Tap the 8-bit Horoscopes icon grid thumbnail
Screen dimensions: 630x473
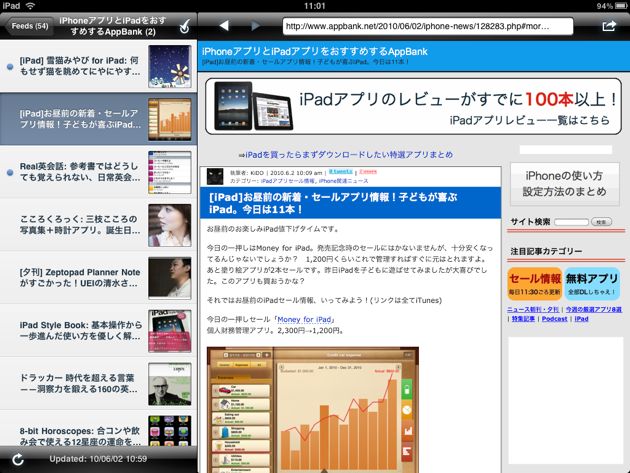coord(170,431)
